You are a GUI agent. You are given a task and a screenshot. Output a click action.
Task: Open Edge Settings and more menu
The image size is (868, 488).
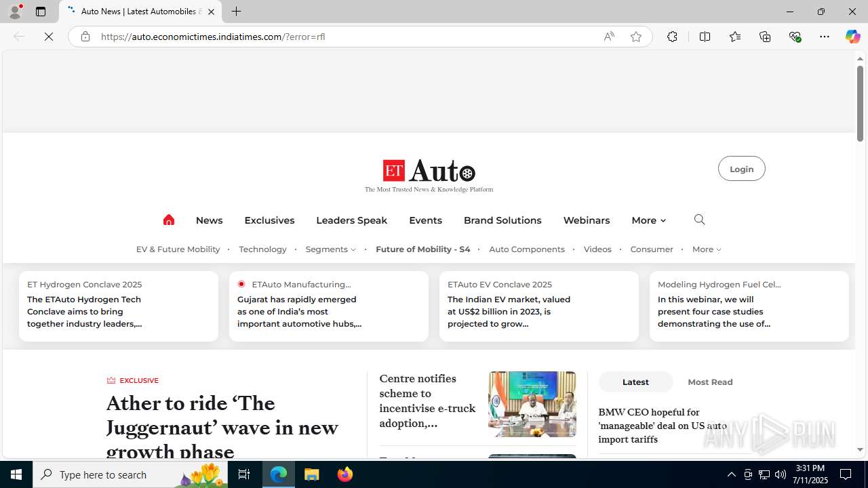825,37
